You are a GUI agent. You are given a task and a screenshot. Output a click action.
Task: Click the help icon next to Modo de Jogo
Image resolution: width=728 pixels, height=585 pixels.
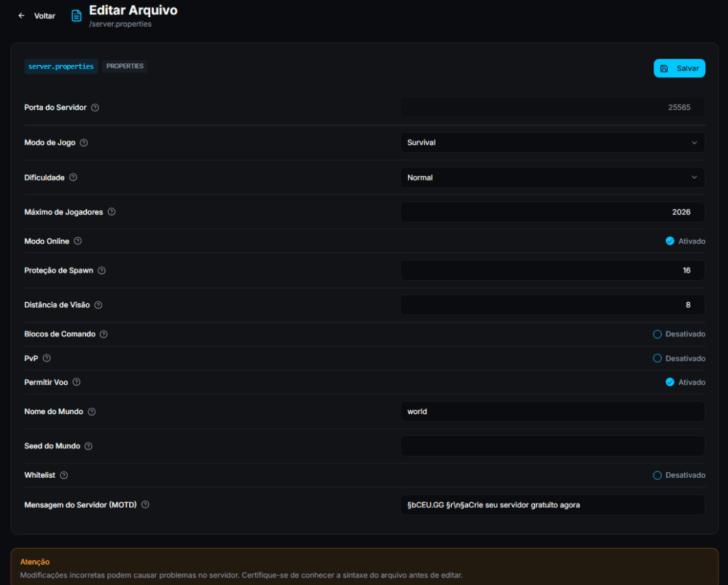pyautogui.click(x=83, y=142)
